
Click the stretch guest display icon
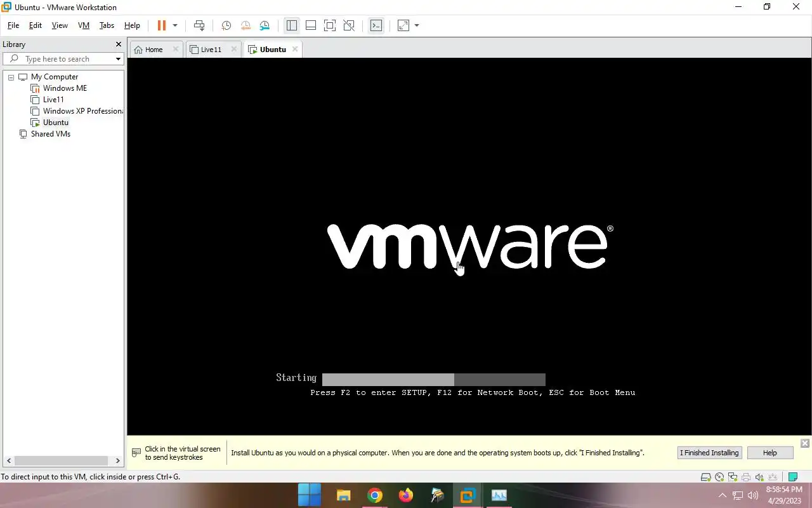click(403, 25)
